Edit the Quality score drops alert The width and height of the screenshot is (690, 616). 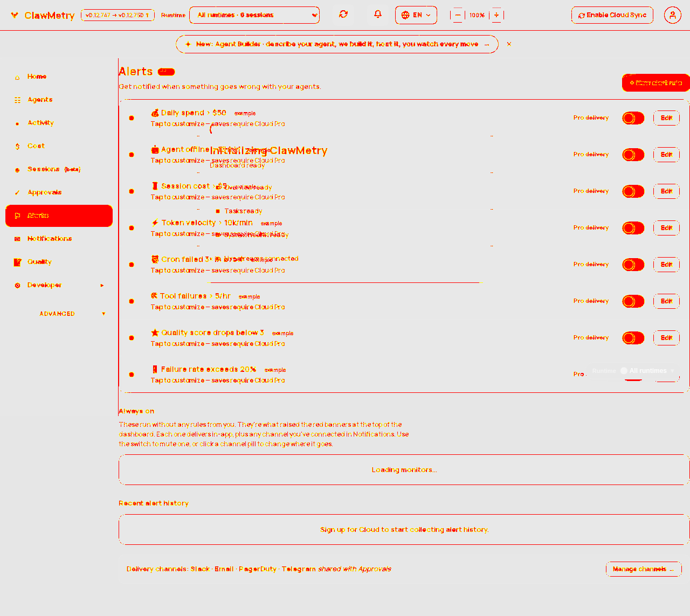(666, 338)
